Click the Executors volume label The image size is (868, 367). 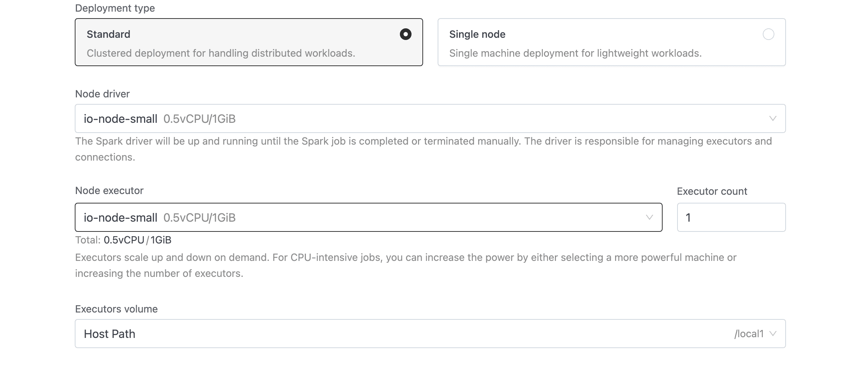pyautogui.click(x=116, y=309)
